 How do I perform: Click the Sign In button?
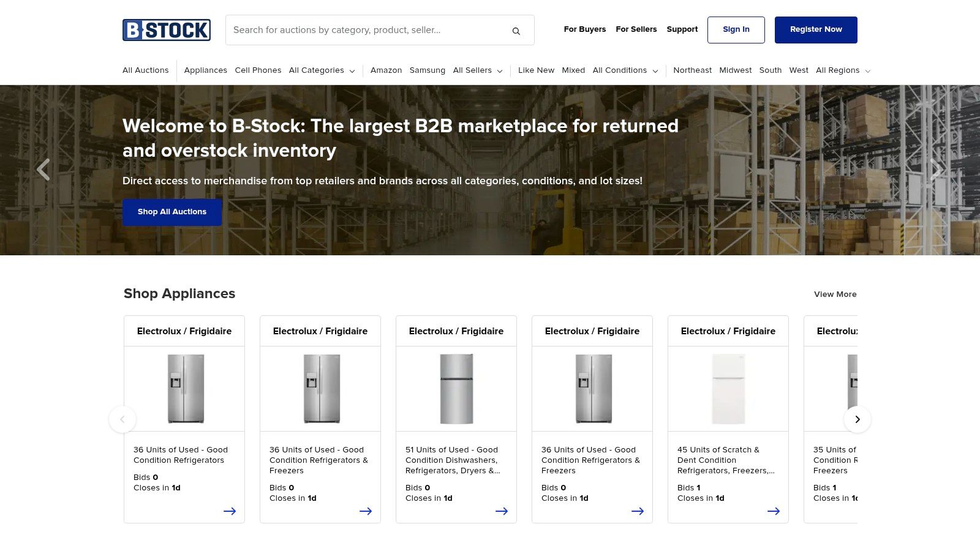coord(736,30)
